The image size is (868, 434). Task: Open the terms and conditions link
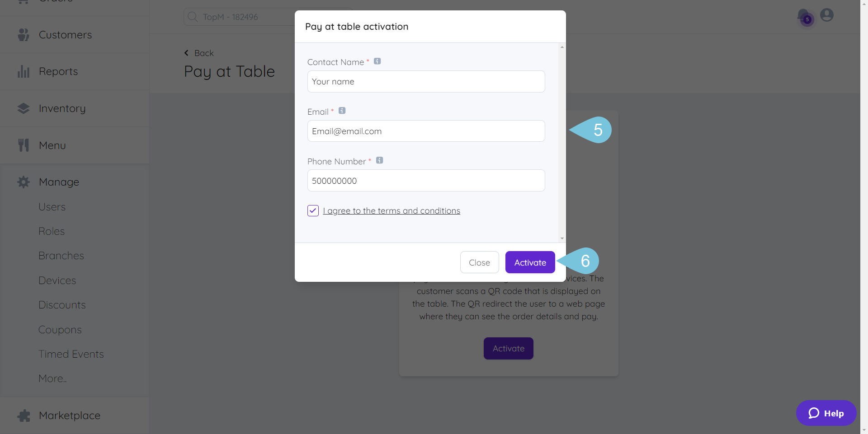coord(392,211)
